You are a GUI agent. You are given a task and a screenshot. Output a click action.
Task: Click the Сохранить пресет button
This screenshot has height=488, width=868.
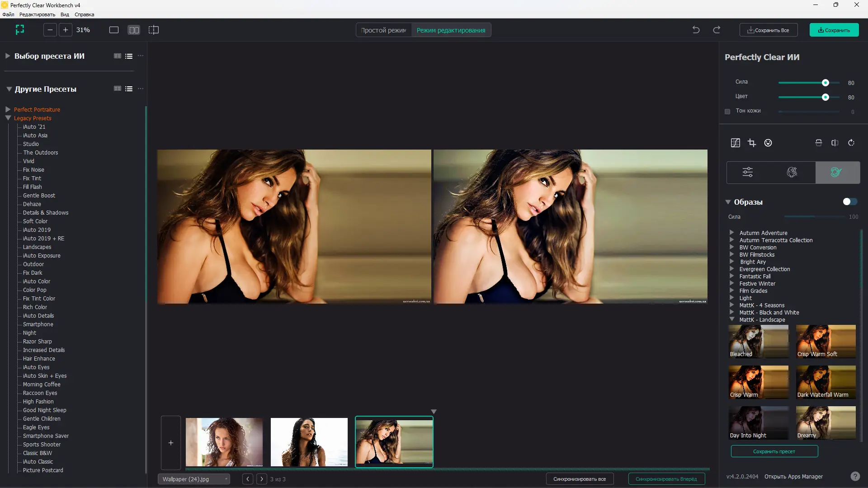[x=774, y=451]
